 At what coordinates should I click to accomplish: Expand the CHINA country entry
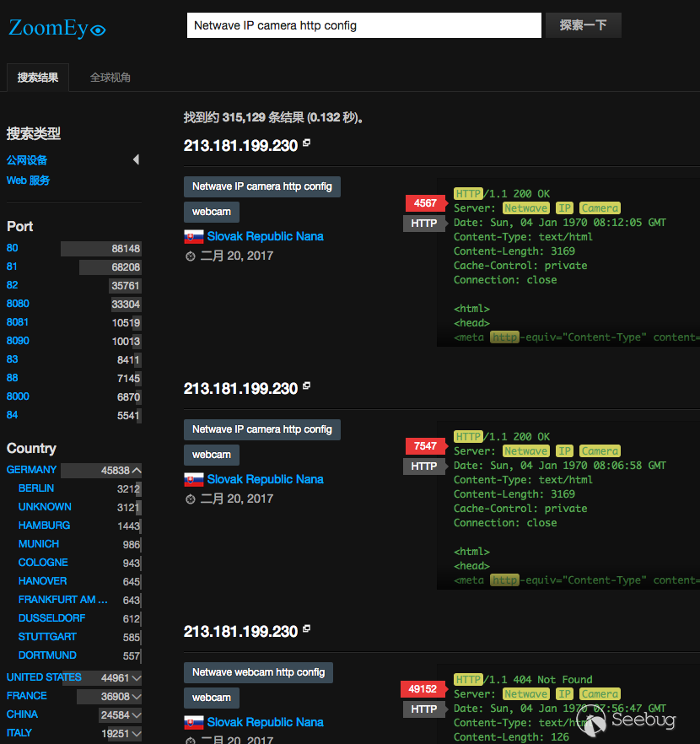137,714
